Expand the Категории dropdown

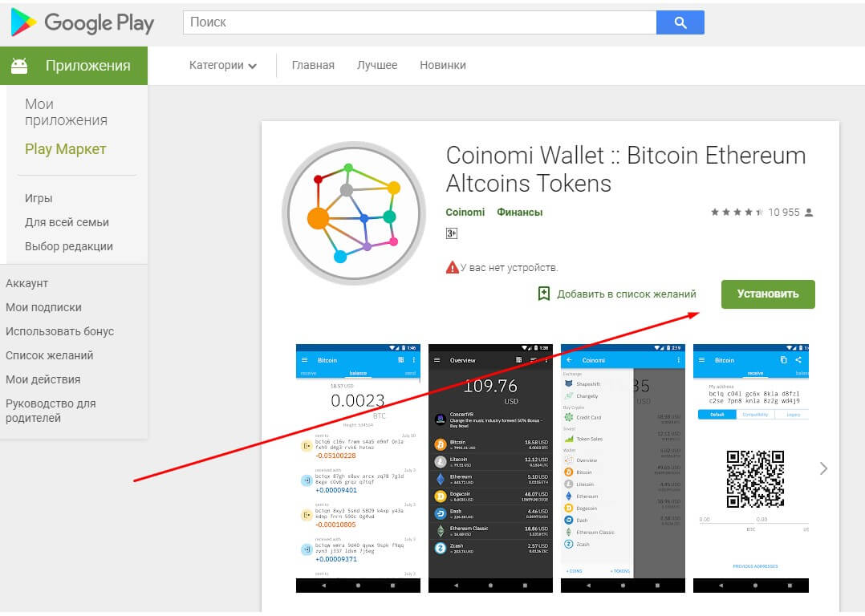point(223,65)
